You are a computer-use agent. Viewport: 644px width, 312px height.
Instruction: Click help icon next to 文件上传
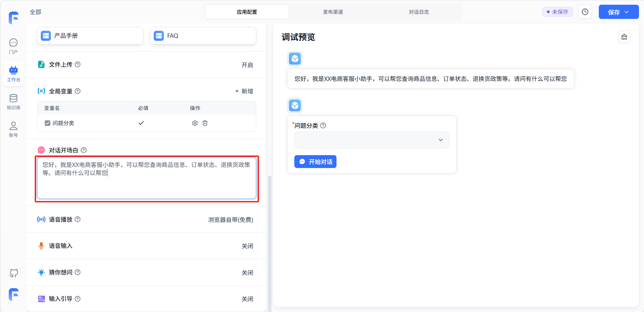(x=78, y=64)
